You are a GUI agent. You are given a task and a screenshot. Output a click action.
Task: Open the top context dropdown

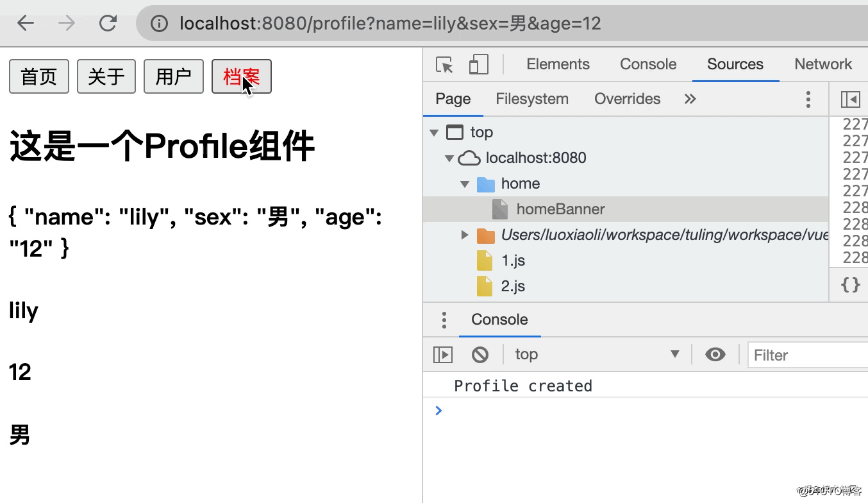(597, 354)
